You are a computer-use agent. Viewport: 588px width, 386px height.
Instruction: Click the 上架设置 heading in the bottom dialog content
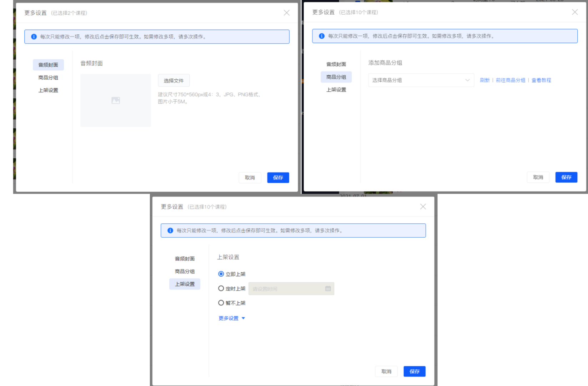click(x=228, y=257)
